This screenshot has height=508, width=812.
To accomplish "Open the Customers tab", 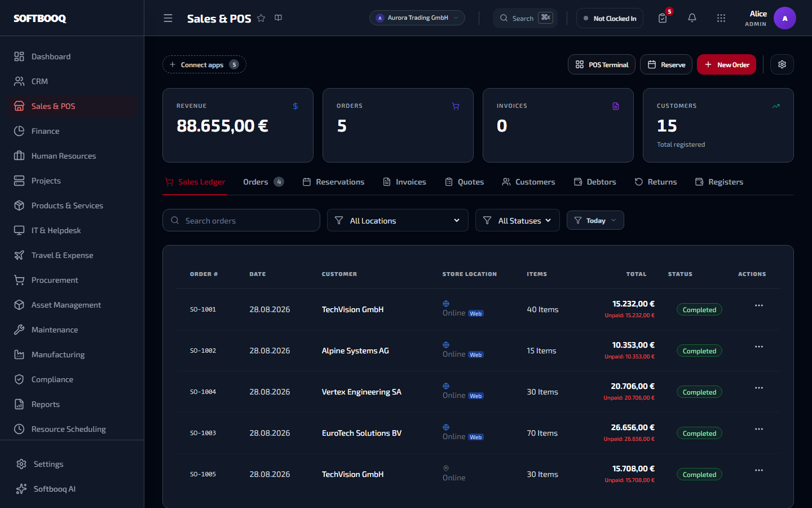I will (528, 182).
